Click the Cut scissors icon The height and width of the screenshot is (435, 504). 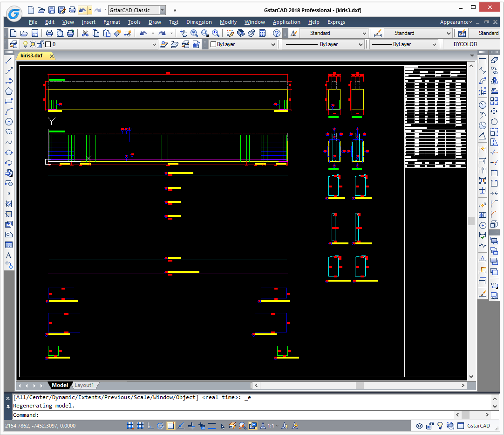pyautogui.click(x=85, y=33)
